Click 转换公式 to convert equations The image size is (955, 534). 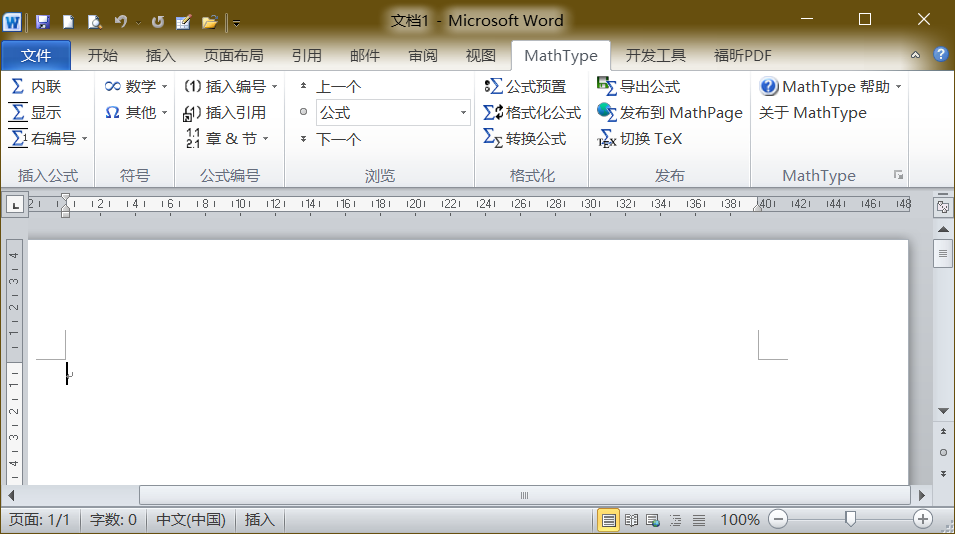pyautogui.click(x=525, y=139)
